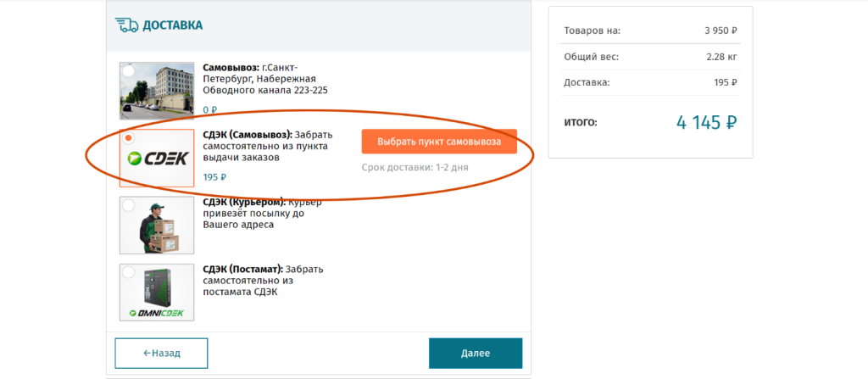Click the 0 ₽ price under Самовывоз

coord(210,109)
